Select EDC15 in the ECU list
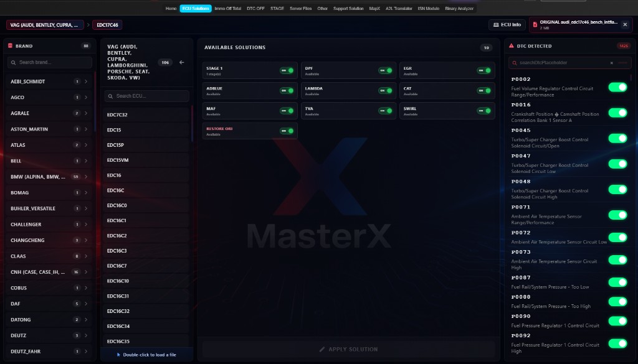 (x=146, y=129)
